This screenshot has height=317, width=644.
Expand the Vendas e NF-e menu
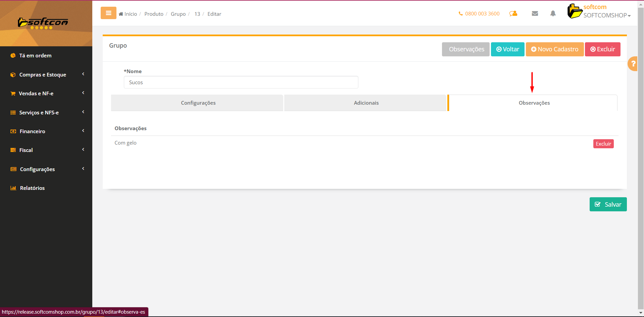[x=36, y=94]
